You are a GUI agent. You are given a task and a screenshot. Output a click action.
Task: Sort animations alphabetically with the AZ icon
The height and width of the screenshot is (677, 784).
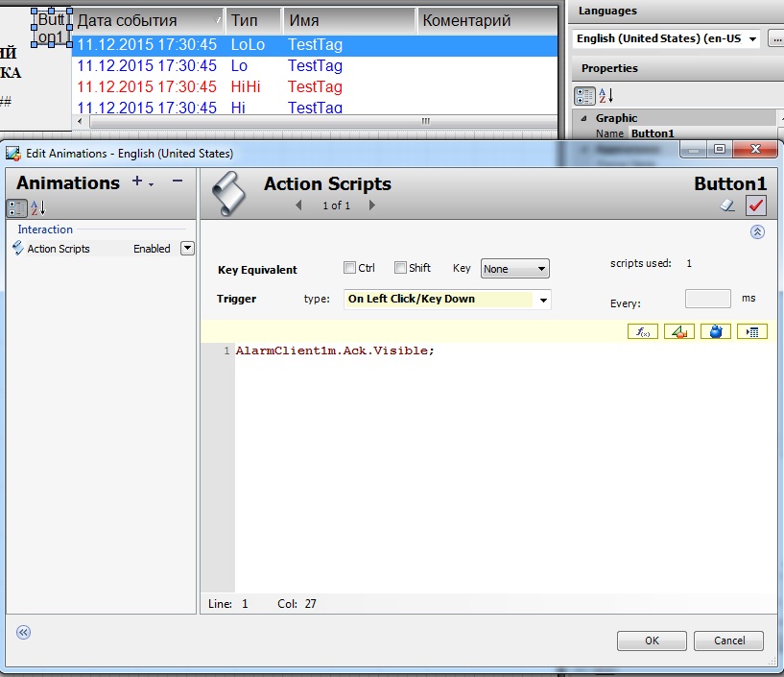click(38, 207)
